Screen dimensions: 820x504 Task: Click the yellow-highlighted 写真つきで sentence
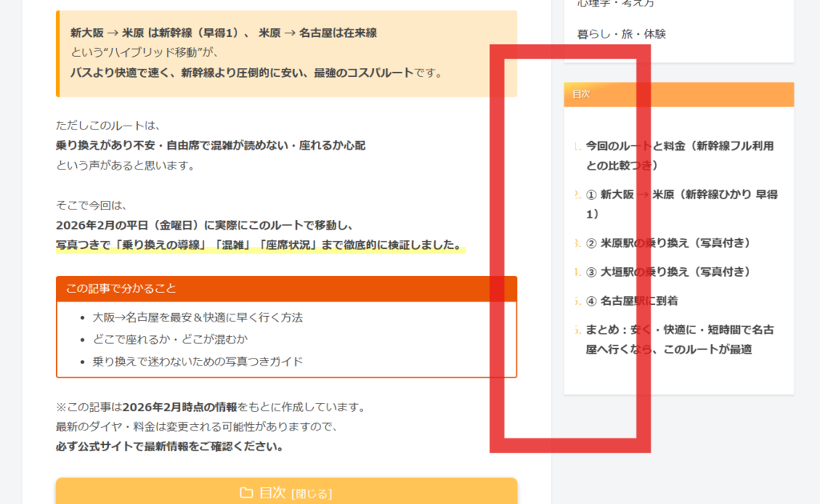pos(260,245)
